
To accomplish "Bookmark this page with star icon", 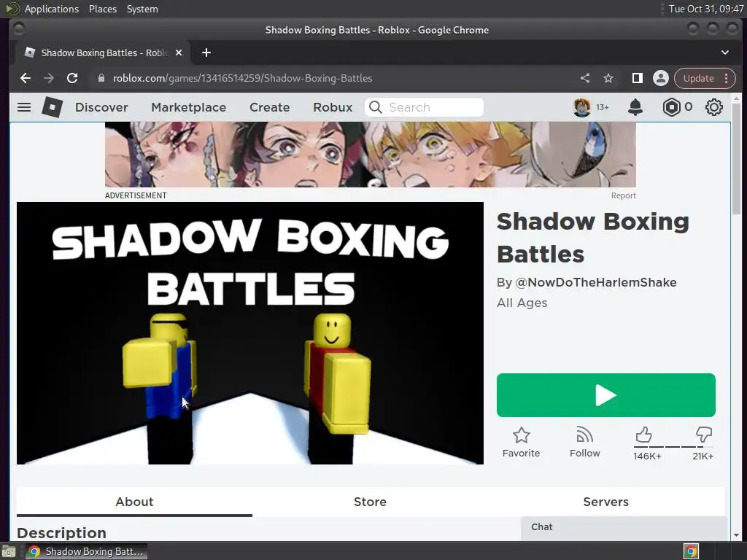I will pyautogui.click(x=608, y=78).
